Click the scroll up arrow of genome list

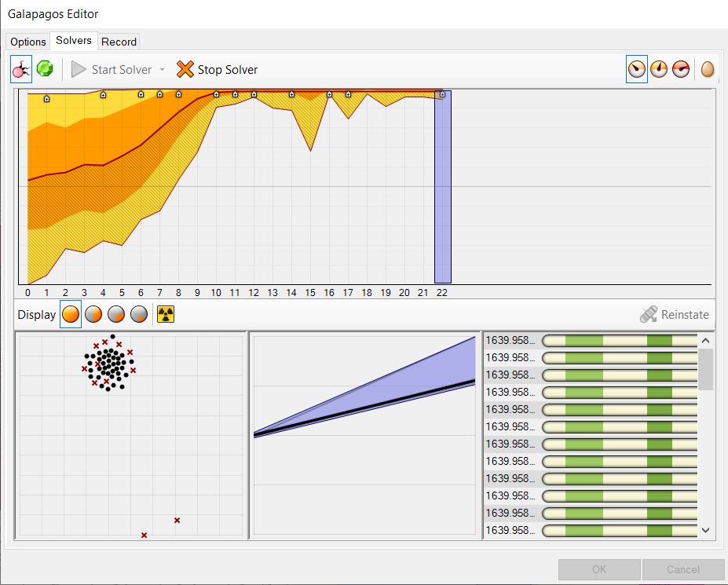(706, 341)
